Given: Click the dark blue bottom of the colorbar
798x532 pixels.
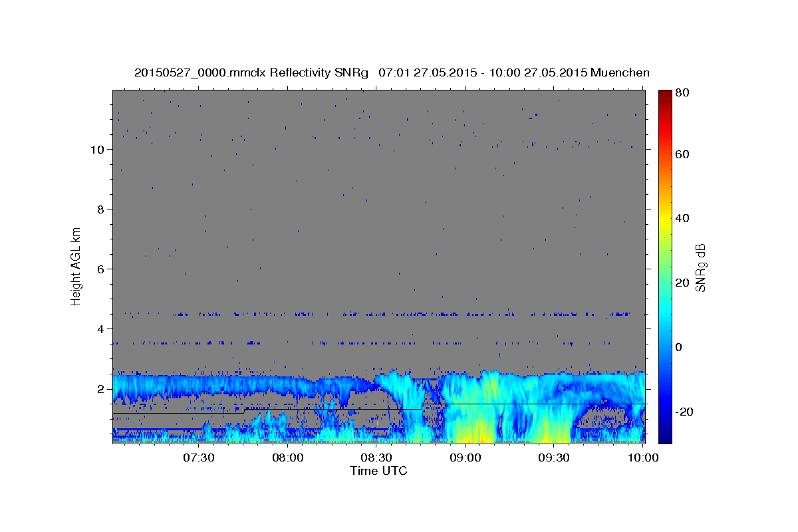Looking at the screenshot, I should (x=665, y=437).
